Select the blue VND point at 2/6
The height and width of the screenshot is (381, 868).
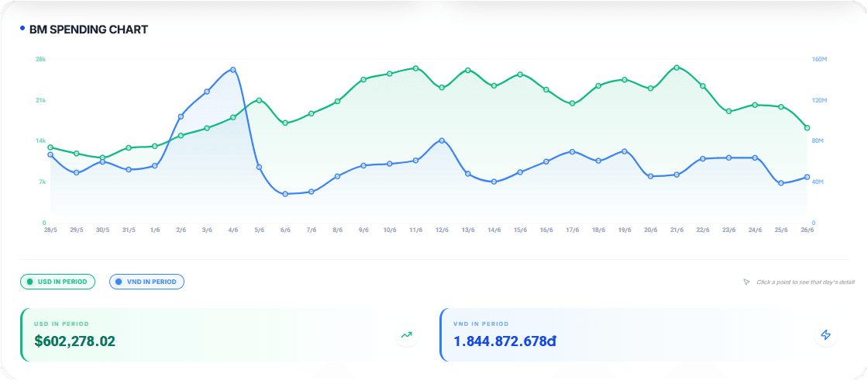tap(181, 116)
